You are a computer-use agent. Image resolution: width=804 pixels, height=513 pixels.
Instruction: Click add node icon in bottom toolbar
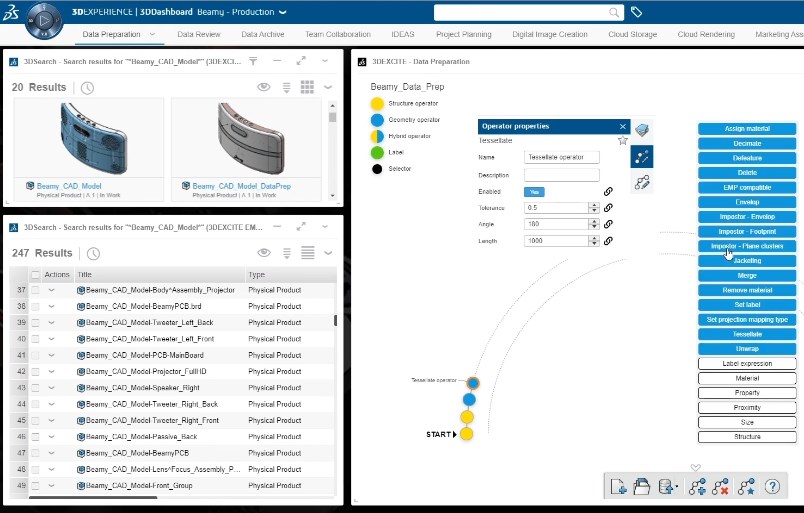point(697,486)
